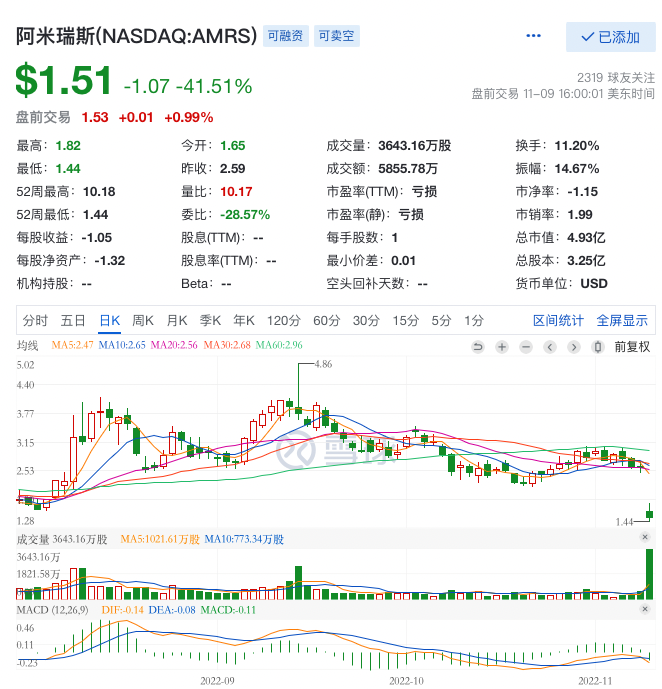Click the MA60:2.96 moving average label
Image resolution: width=662 pixels, height=689 pixels.
point(279,345)
